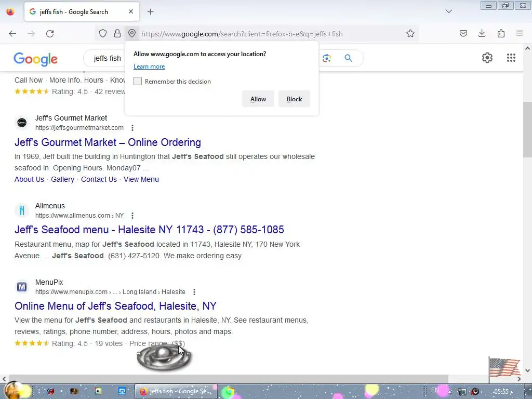Click Jeff's Gourmet Market site favicon
Screen dimensions: 532x399
[22, 123]
